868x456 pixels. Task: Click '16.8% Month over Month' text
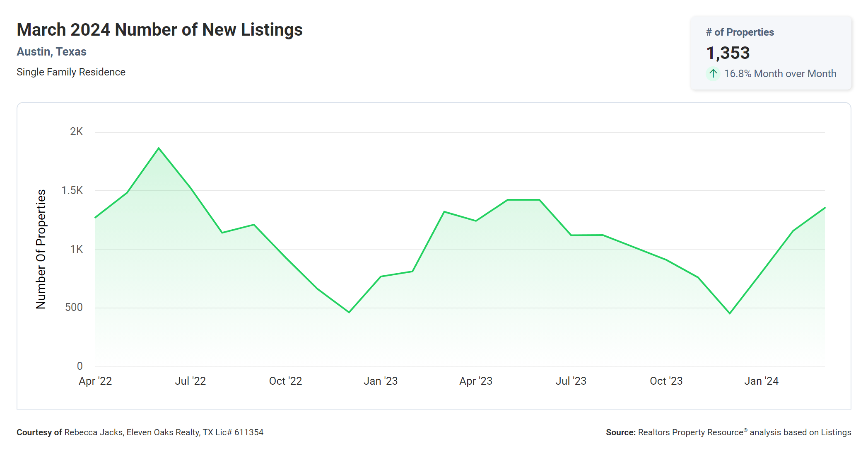780,74
